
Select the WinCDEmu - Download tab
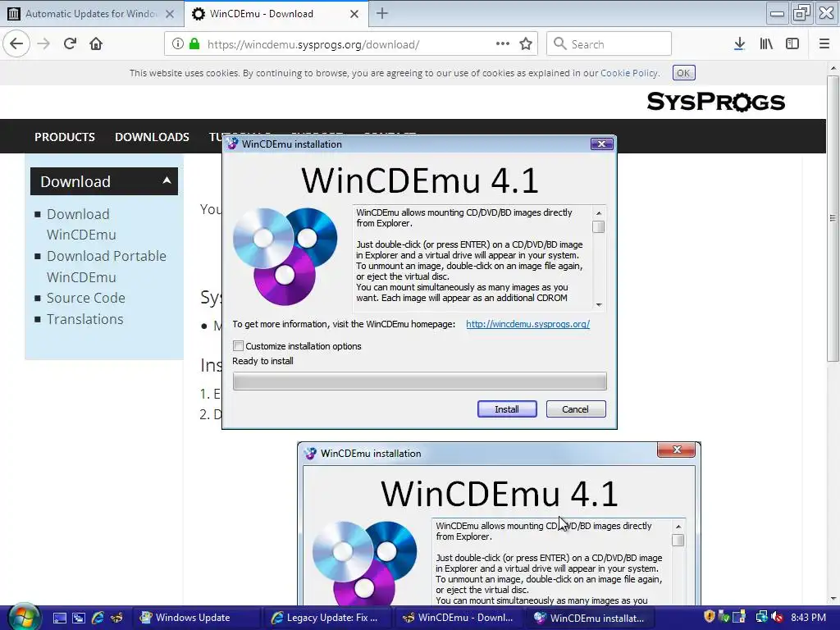276,14
